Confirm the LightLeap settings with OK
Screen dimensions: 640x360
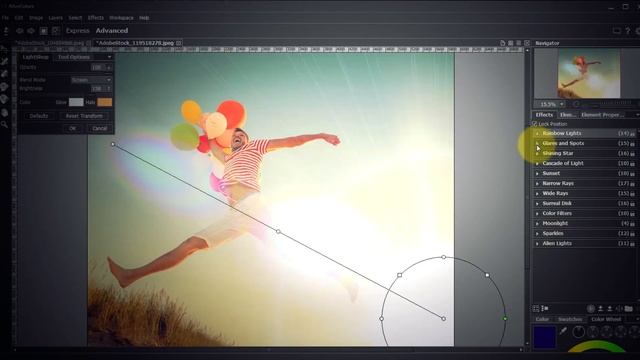72,128
